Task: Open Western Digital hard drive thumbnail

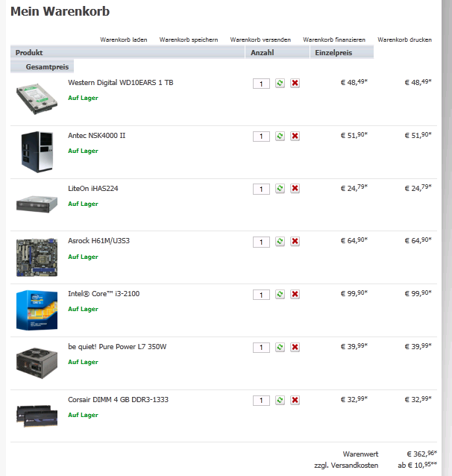Action: coord(37,99)
